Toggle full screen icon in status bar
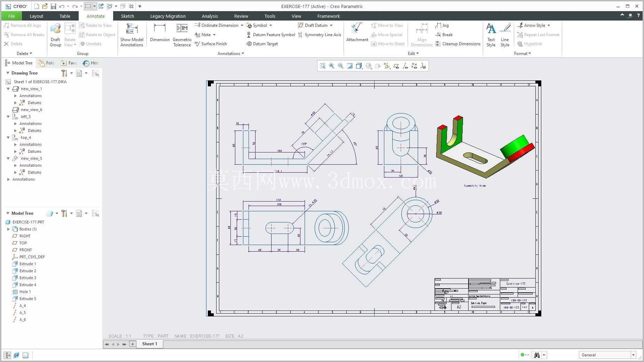The width and height of the screenshot is (644, 362). (25, 355)
